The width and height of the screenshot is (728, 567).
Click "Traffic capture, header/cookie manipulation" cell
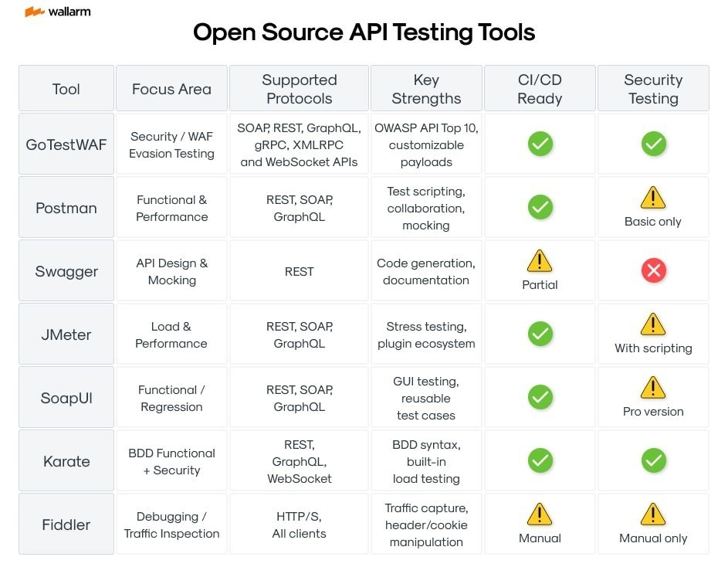[x=426, y=525]
